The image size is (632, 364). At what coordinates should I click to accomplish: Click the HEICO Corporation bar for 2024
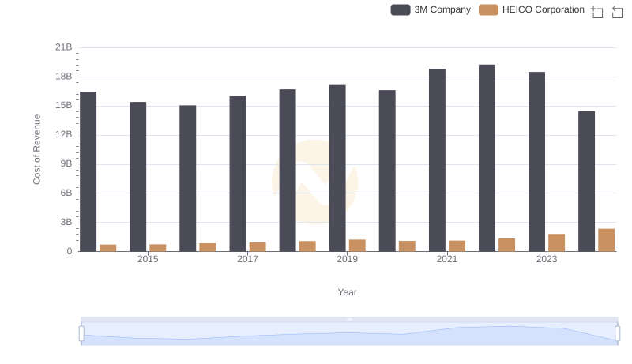[607, 240]
